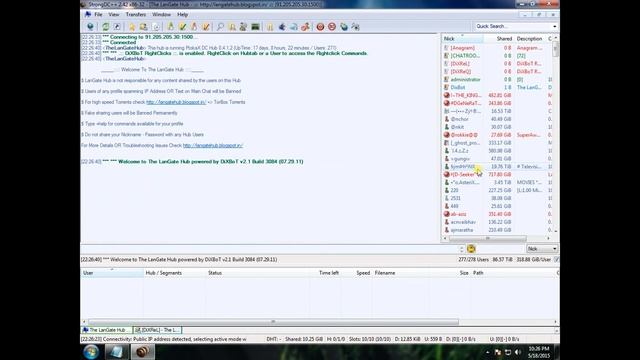Open Finished Downloads checkmark icon
Screen dimensions: 640x360
(x=182, y=27)
